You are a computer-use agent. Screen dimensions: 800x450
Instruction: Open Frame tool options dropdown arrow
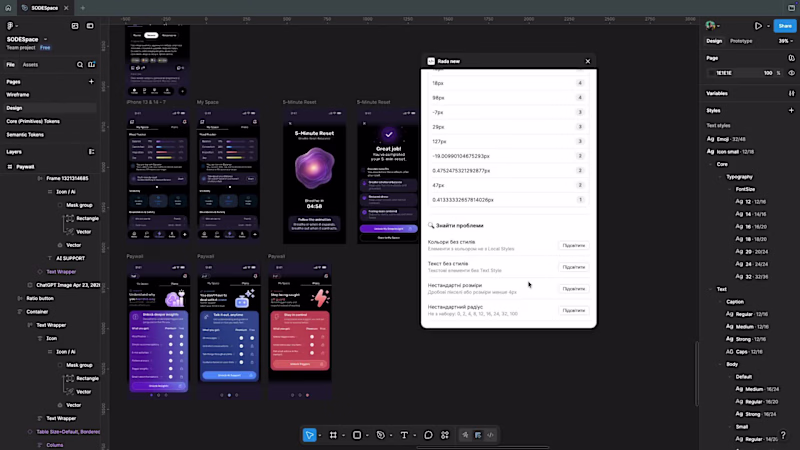(343, 436)
